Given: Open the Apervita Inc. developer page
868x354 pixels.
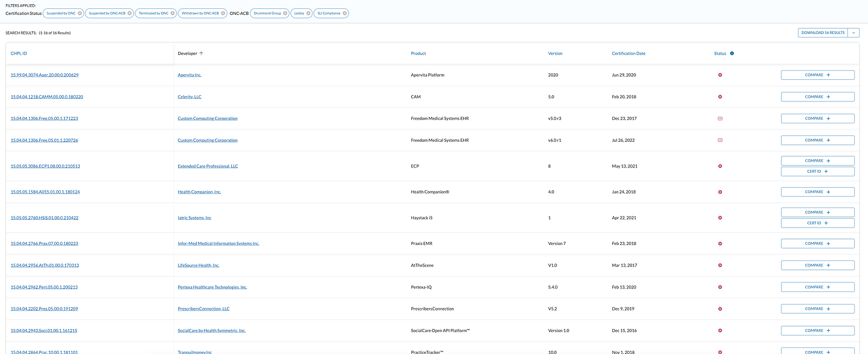Looking at the screenshot, I should (190, 75).
